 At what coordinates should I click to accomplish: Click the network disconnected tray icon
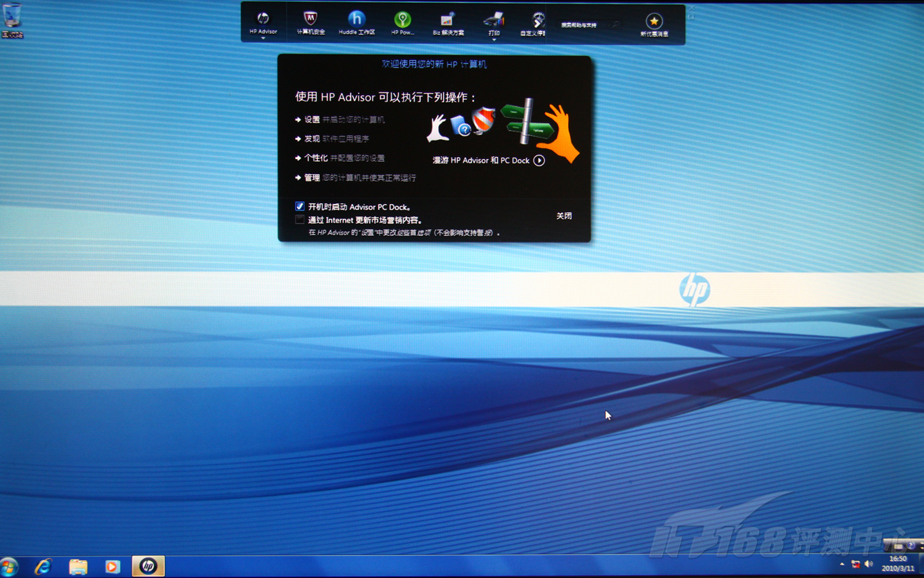coord(855,564)
